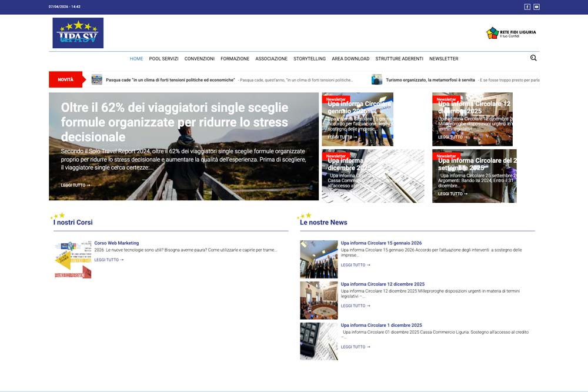Click the Corso Web Marketing thumbnail image
The image size is (588, 392).
tap(73, 259)
